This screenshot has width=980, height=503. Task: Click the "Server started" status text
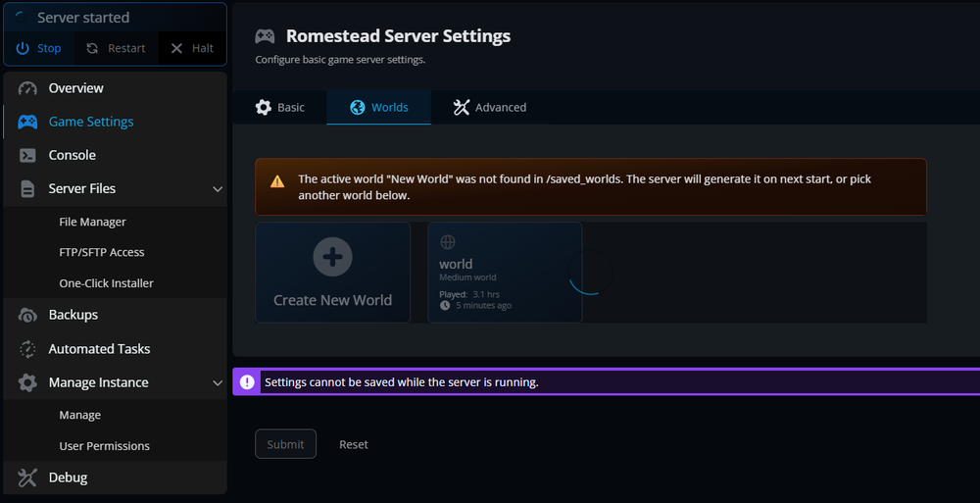pyautogui.click(x=83, y=18)
